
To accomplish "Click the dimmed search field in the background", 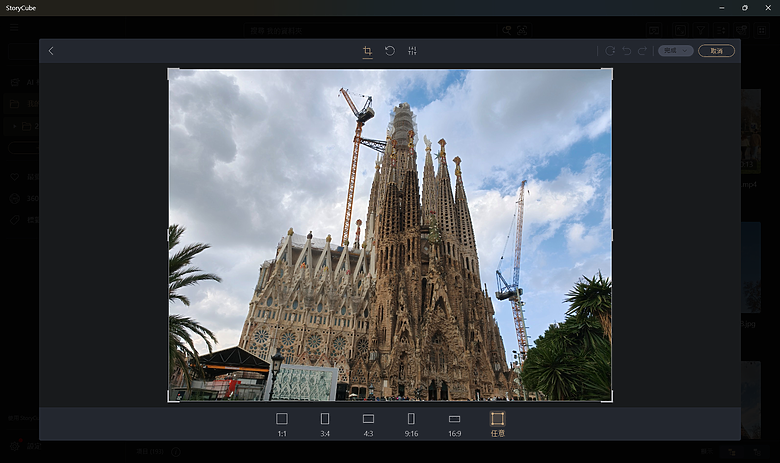I will pos(371,30).
